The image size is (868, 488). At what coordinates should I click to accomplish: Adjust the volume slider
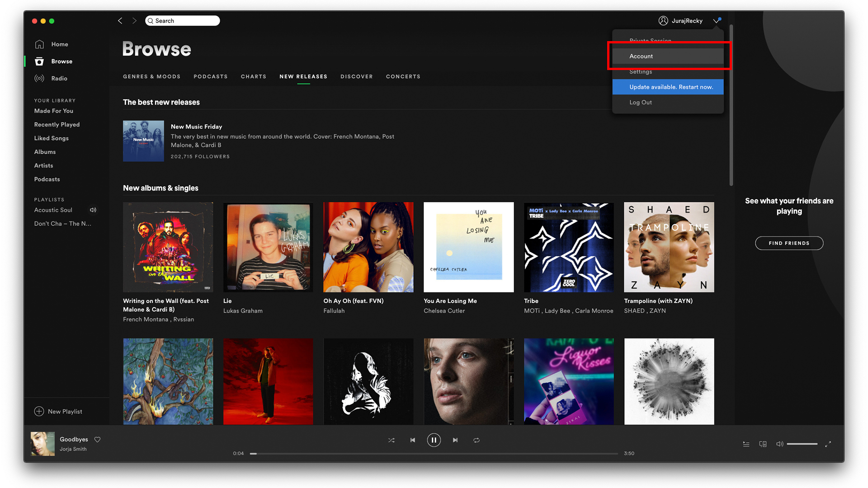pos(802,444)
